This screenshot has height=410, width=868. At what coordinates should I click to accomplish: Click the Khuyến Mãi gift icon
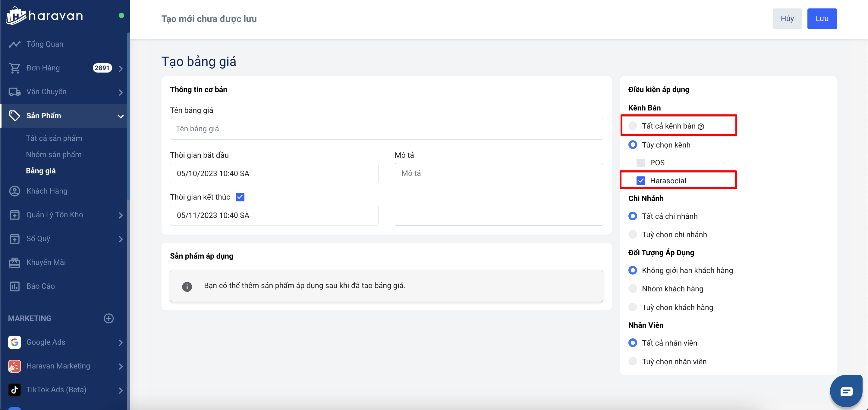[14, 262]
